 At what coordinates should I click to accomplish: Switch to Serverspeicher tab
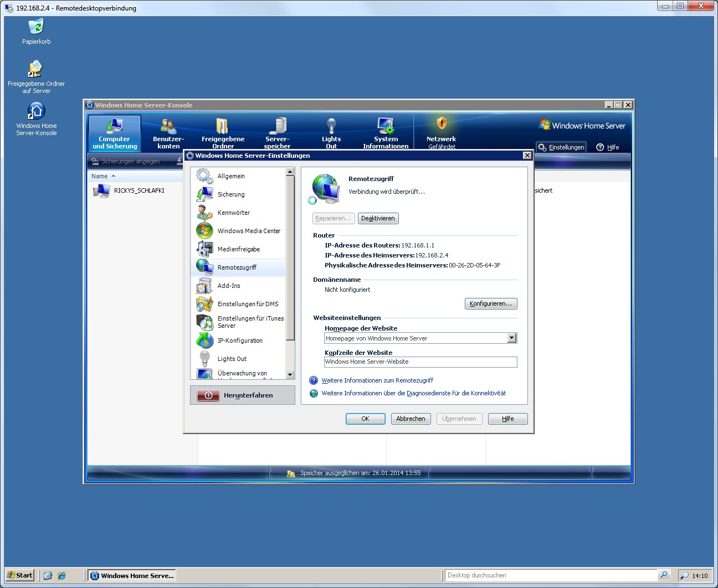277,133
